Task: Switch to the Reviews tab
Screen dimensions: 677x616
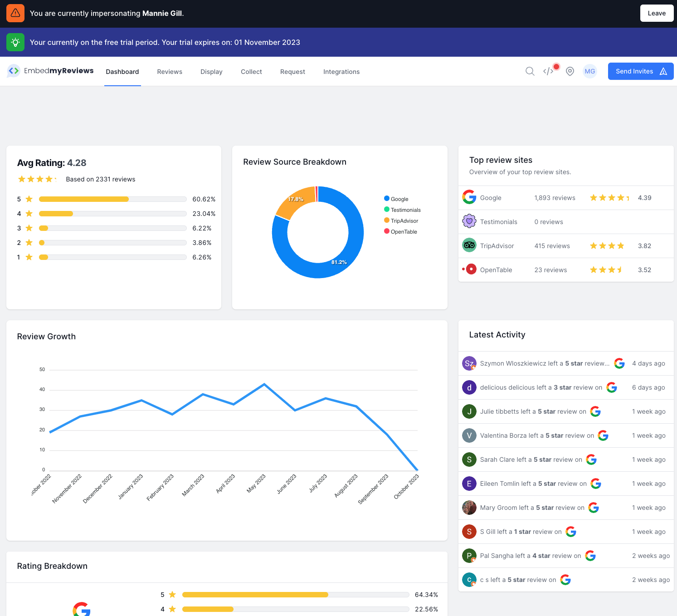Action: (x=170, y=72)
